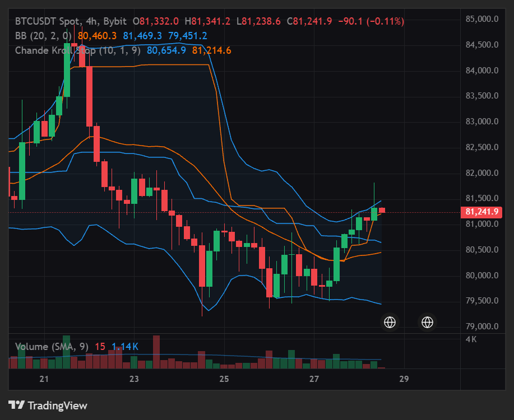Click the 84,000.0 price axis label
The width and height of the screenshot is (514, 420).
pos(482,71)
